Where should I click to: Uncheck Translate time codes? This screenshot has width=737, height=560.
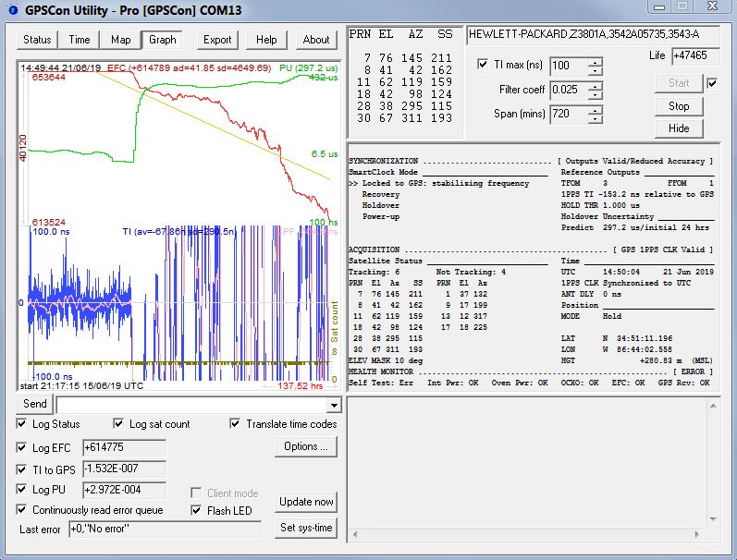(x=236, y=424)
